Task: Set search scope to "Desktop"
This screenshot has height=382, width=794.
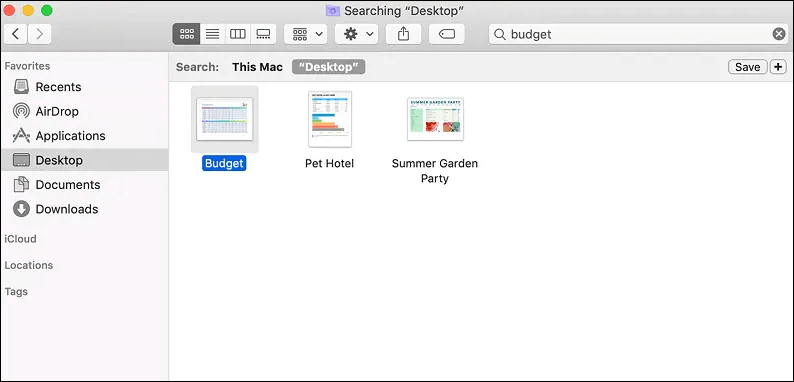Action: point(329,67)
